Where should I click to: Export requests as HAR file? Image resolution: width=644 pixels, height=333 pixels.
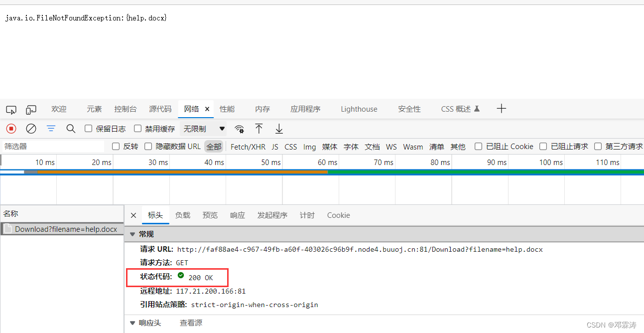pos(279,129)
